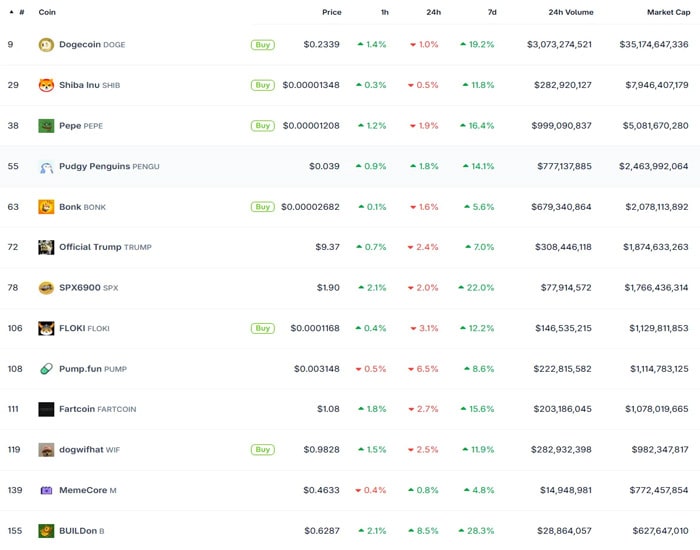This screenshot has width=700, height=550.
Task: Click MemeCore volume $14,948,981
Action: click(566, 491)
